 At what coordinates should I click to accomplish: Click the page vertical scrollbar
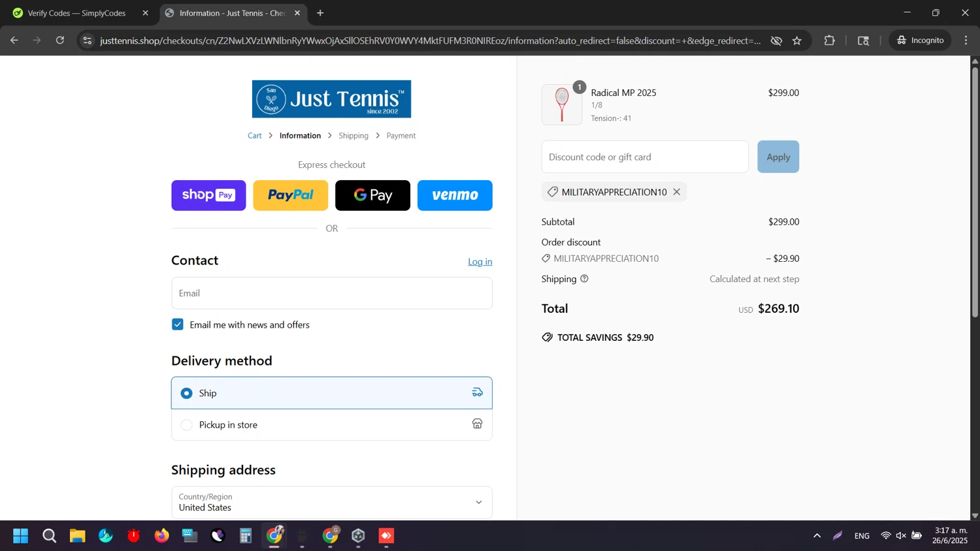tap(975, 193)
